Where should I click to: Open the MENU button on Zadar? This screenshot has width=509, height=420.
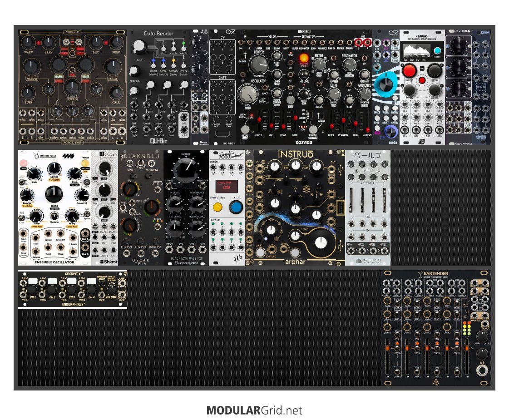tap(422, 69)
